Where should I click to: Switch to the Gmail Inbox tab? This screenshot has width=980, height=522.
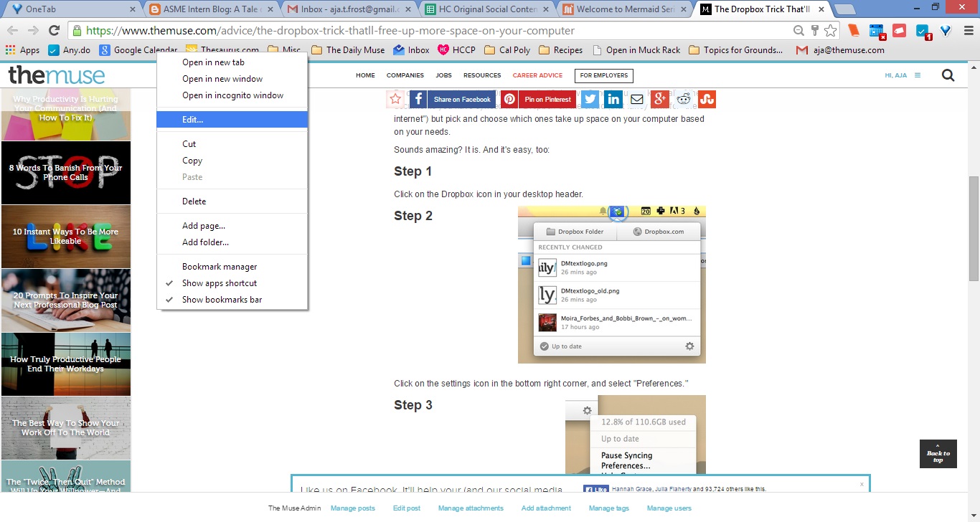347,9
